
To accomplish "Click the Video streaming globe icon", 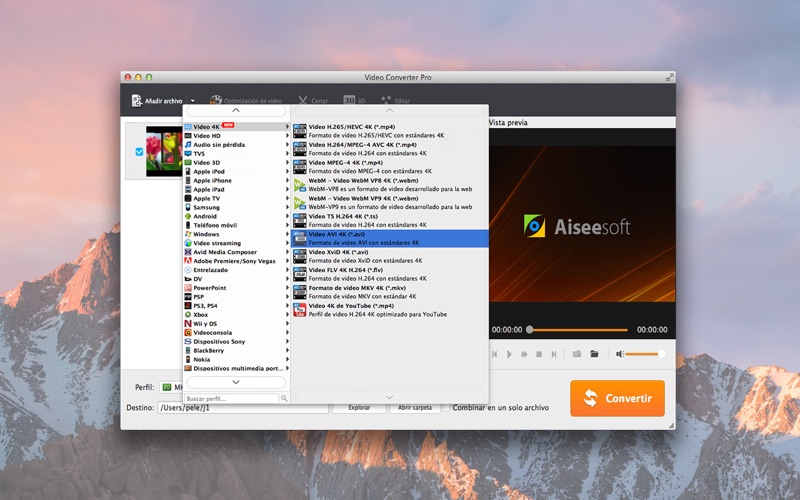I will [x=188, y=243].
